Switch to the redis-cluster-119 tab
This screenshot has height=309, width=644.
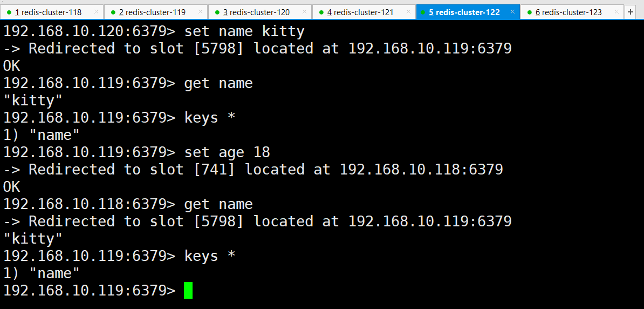click(x=156, y=12)
